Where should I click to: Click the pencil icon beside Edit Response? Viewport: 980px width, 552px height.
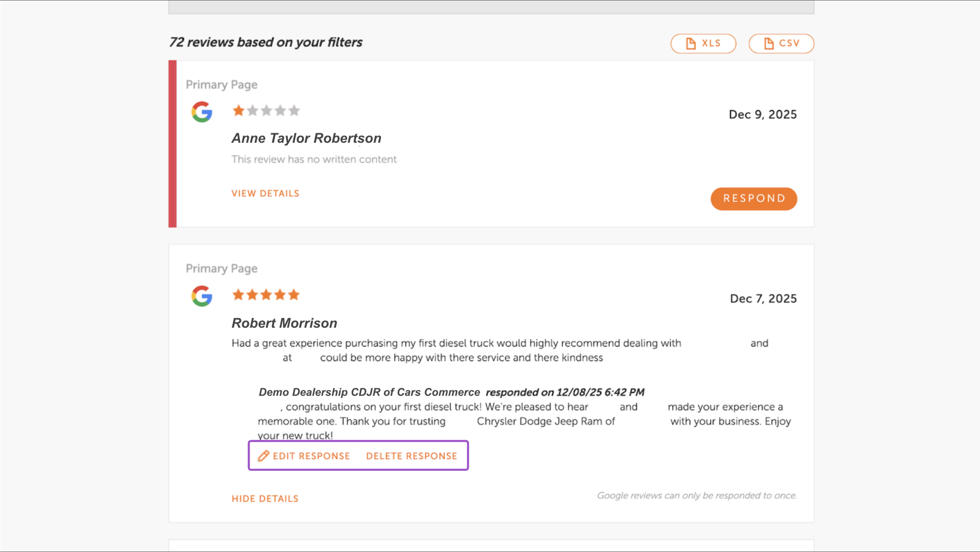[263, 456]
